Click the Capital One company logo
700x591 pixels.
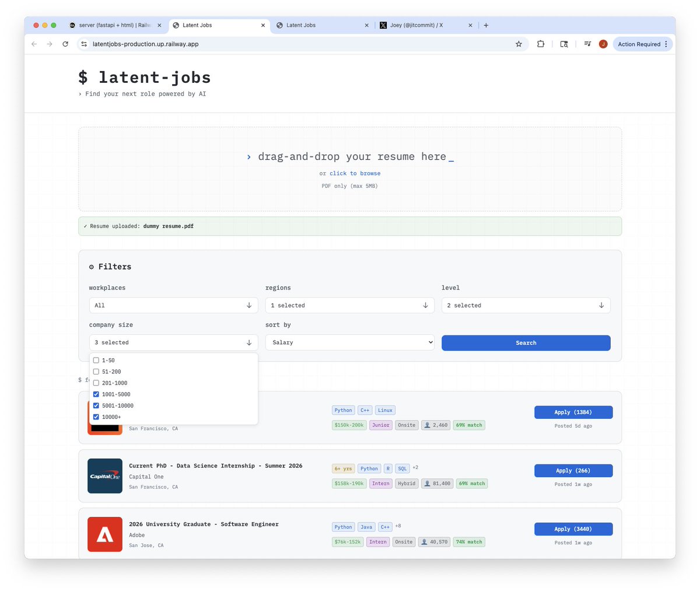coord(105,476)
